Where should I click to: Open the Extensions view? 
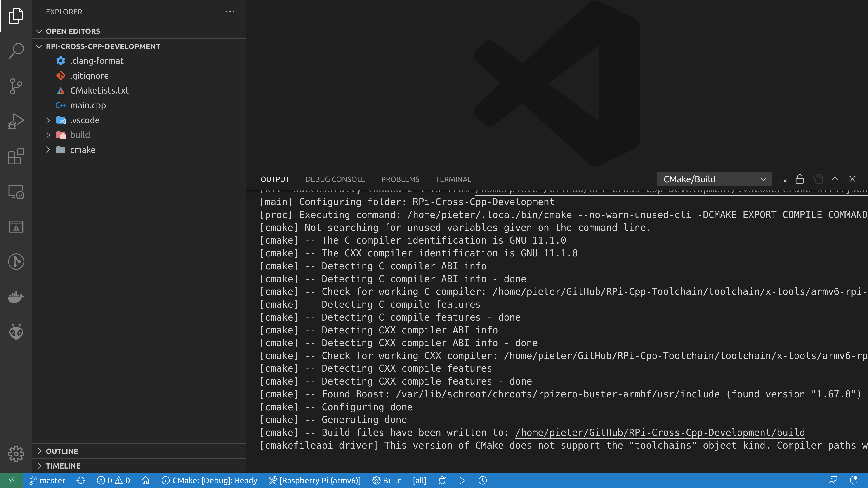(x=16, y=156)
